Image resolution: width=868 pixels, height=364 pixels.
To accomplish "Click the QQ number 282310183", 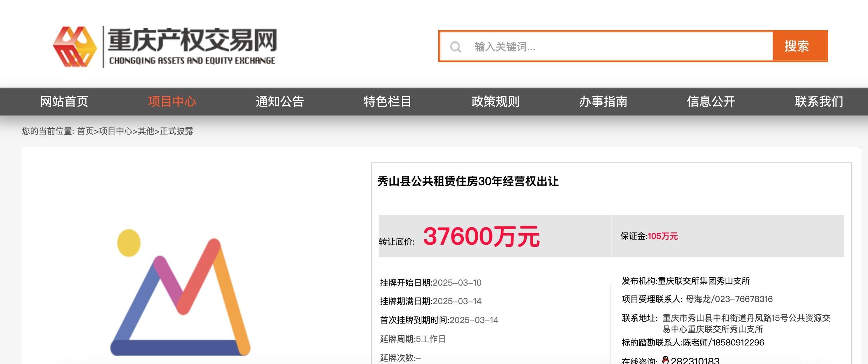I will 695,360.
